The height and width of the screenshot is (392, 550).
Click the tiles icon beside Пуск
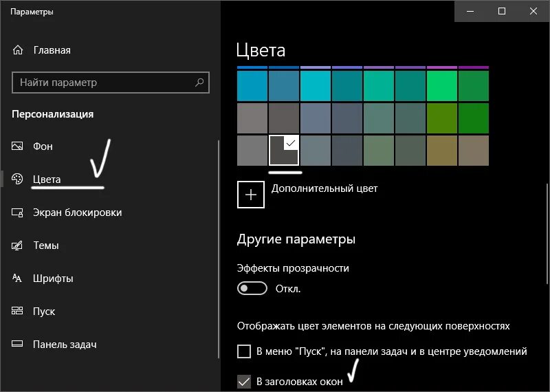click(17, 311)
